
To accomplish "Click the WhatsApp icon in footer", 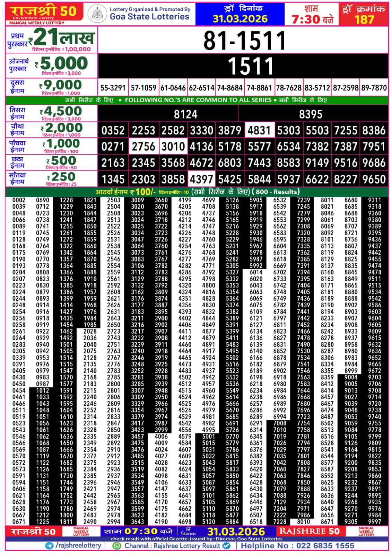I will click(x=117, y=546).
